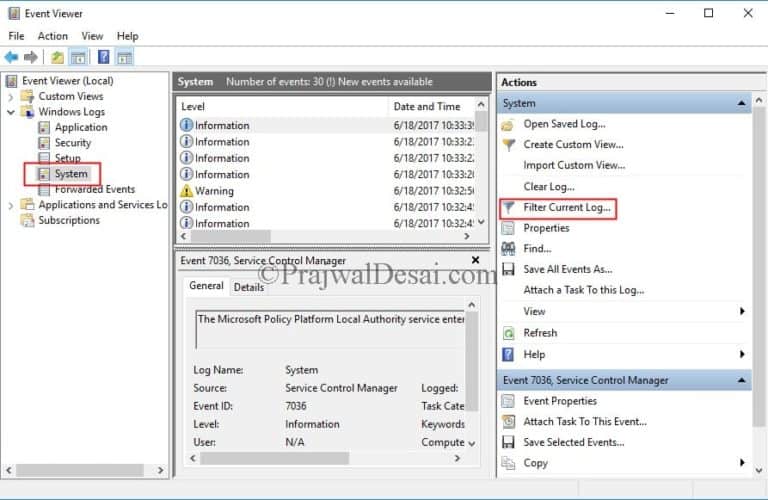
Task: Select Event Viewer (Local) root node
Action: click(x=68, y=81)
